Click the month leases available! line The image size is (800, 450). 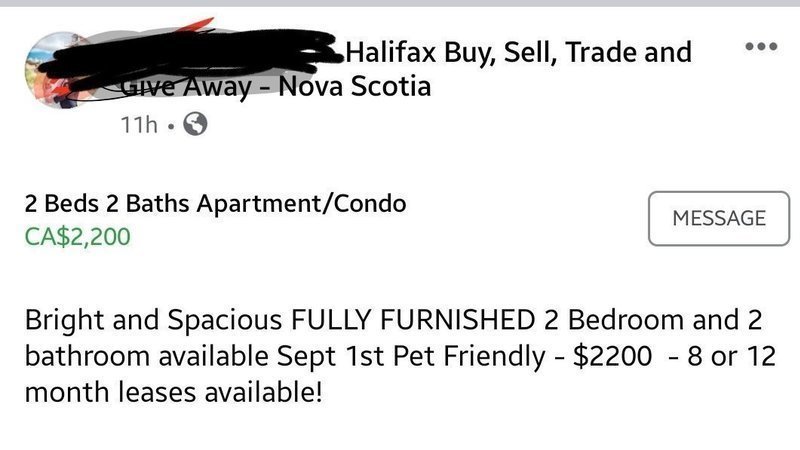tap(173, 392)
